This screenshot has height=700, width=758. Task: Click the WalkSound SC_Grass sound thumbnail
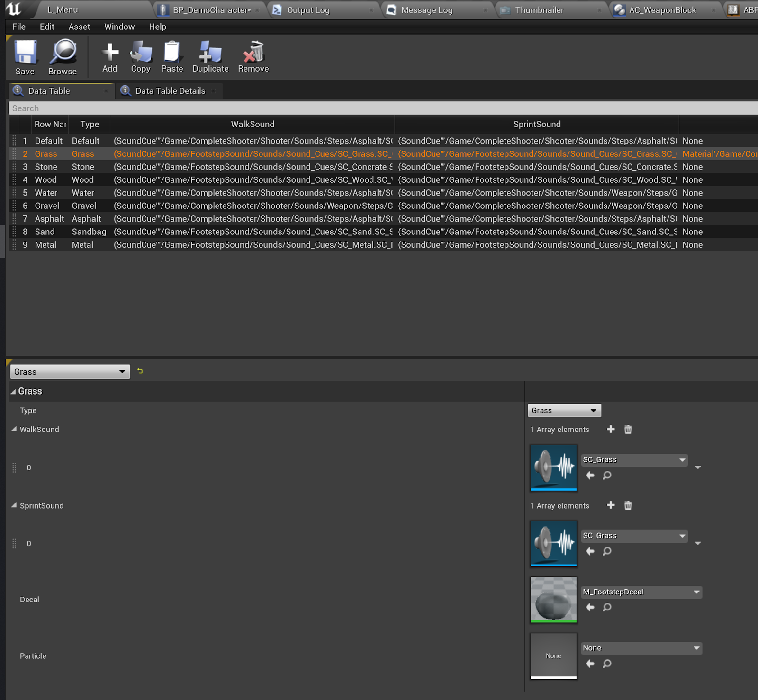553,467
